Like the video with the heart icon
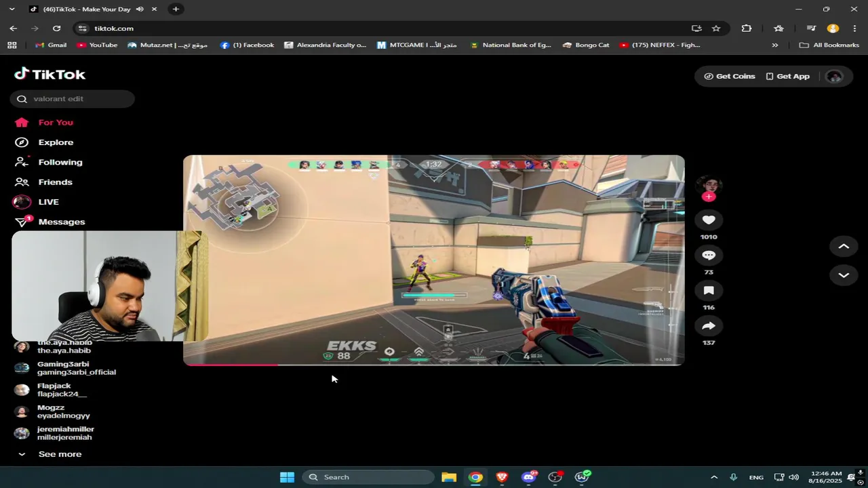Screen dimensions: 868x488 pos(709,220)
